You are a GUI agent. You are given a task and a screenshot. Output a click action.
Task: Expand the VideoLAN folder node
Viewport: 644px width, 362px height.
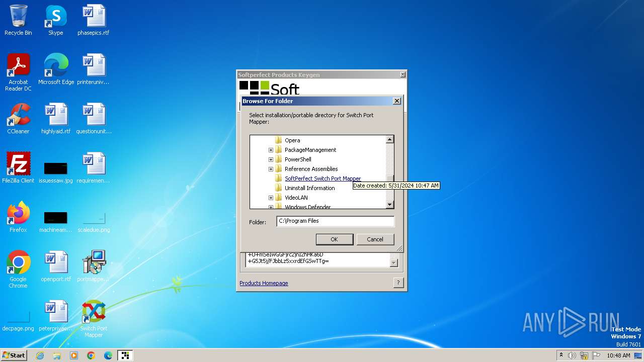pyautogui.click(x=271, y=198)
